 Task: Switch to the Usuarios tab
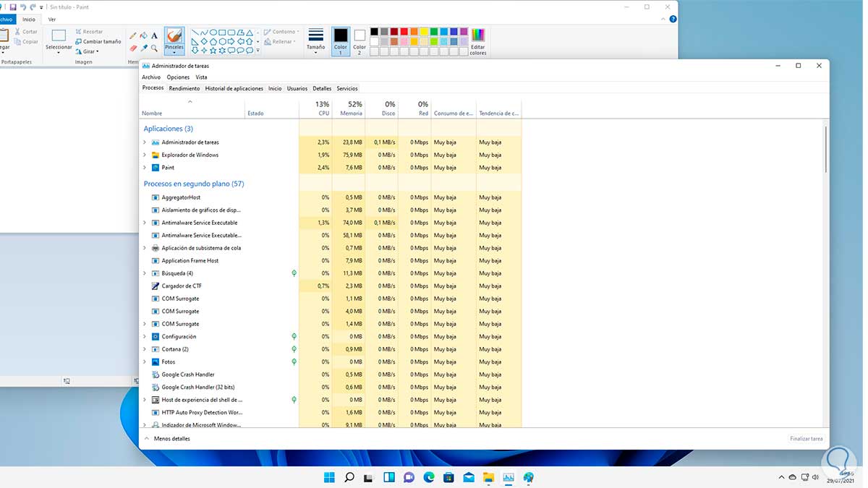pyautogui.click(x=297, y=88)
